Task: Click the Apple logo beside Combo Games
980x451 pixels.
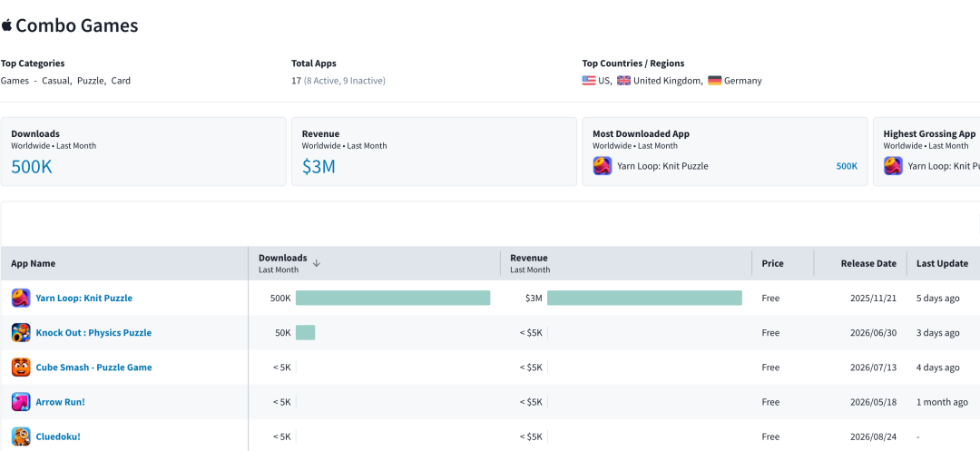Action: [x=6, y=25]
